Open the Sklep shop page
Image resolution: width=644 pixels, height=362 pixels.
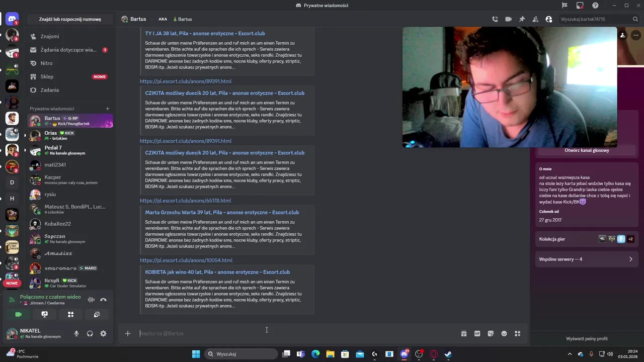[x=70, y=76]
